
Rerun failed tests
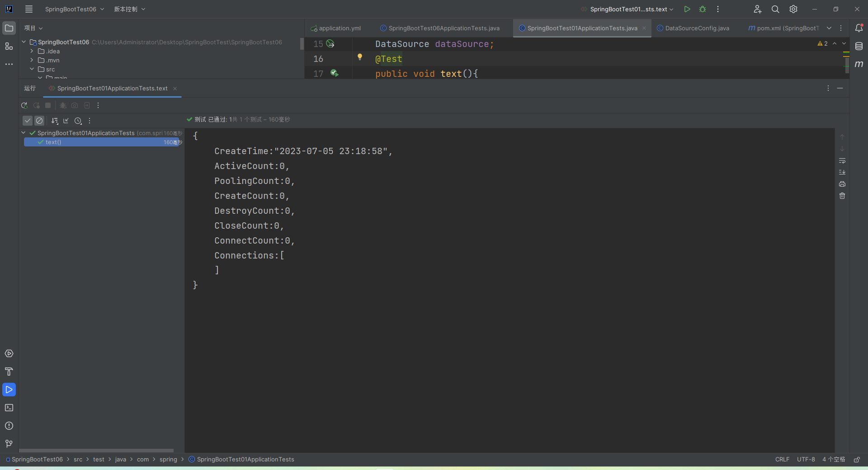[37, 105]
